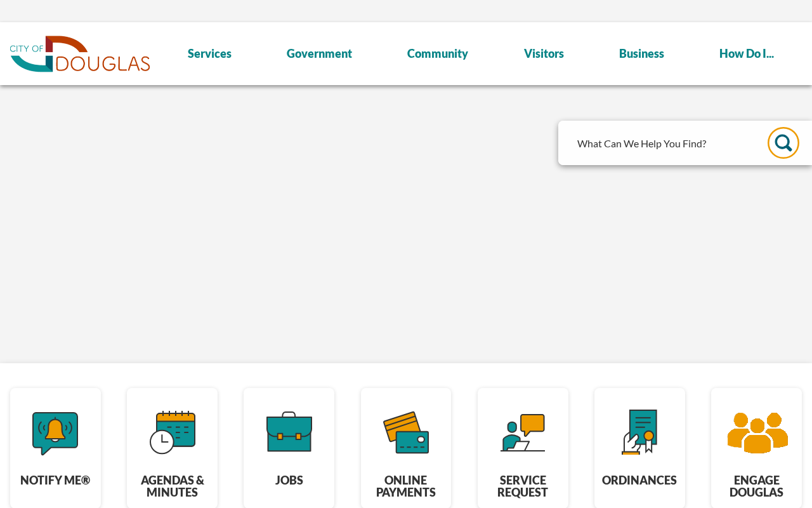Open the AGENDAS & MINUTES link
The width and height of the screenshot is (812, 508).
(x=173, y=486)
